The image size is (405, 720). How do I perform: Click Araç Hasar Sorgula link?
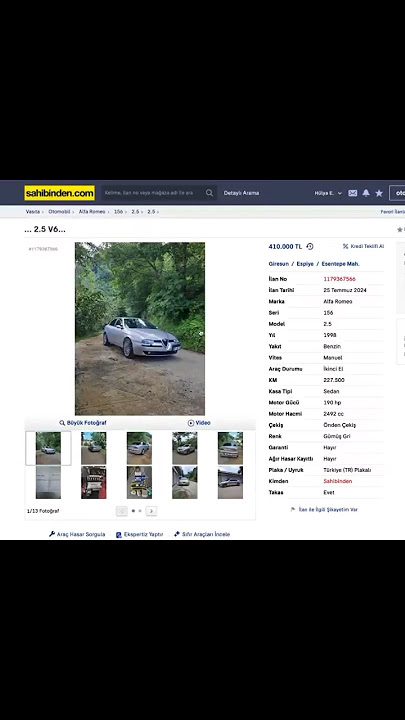[81, 534]
